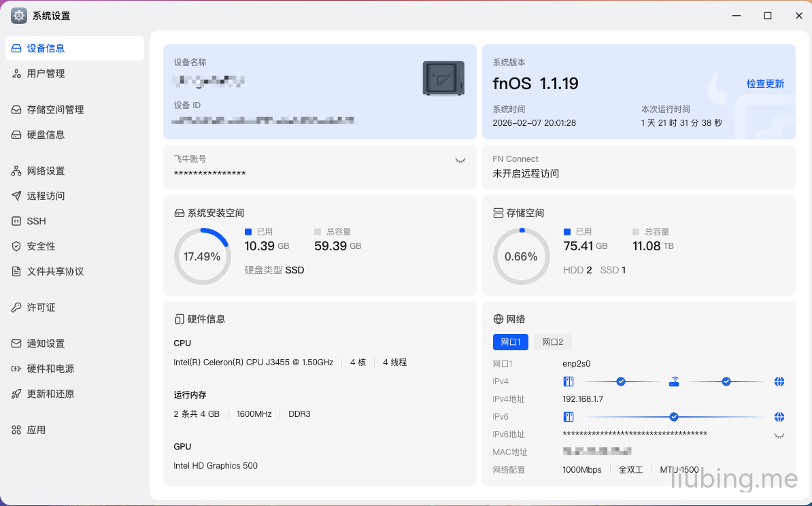Click the system install space disk icon

pos(180,213)
